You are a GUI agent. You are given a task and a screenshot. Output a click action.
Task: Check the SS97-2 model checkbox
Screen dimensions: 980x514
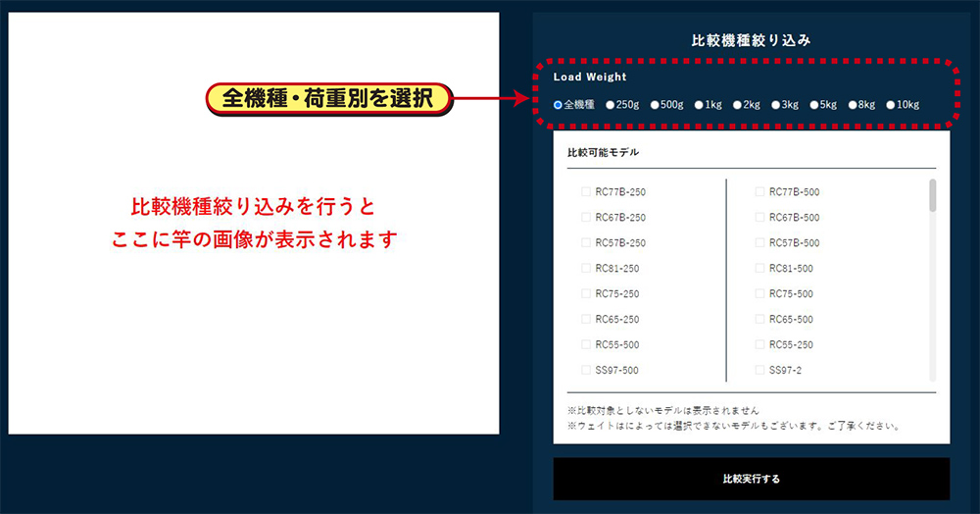759,371
